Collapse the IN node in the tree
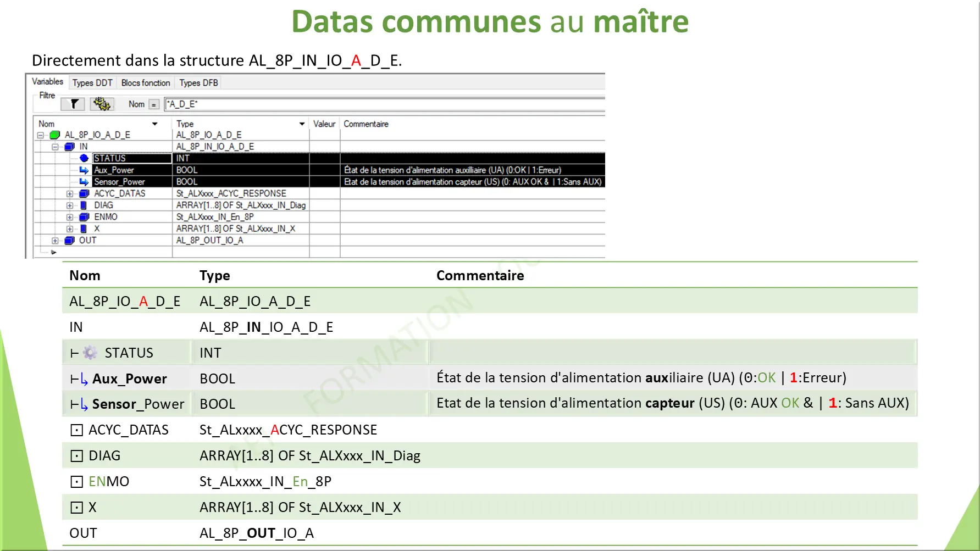This screenshot has width=980, height=551. pyautogui.click(x=55, y=147)
